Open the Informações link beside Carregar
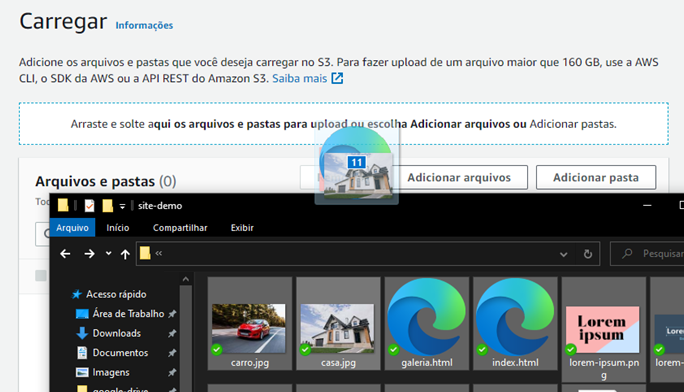 click(x=144, y=25)
